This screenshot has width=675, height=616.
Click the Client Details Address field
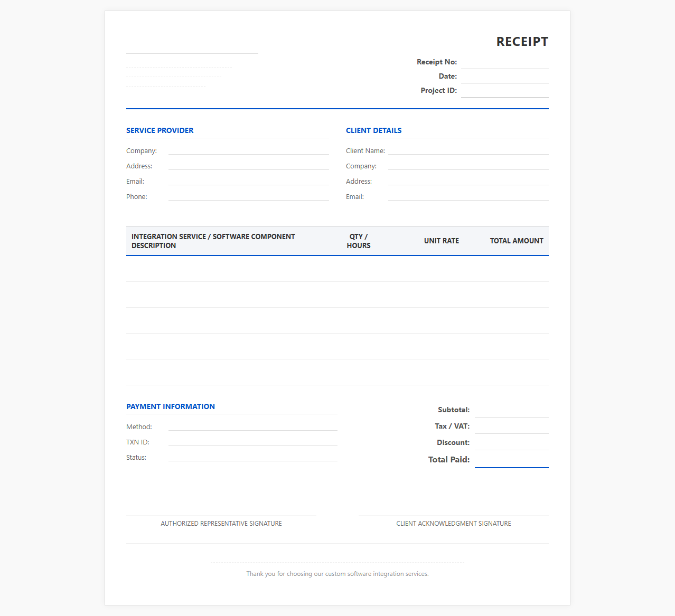468,181
